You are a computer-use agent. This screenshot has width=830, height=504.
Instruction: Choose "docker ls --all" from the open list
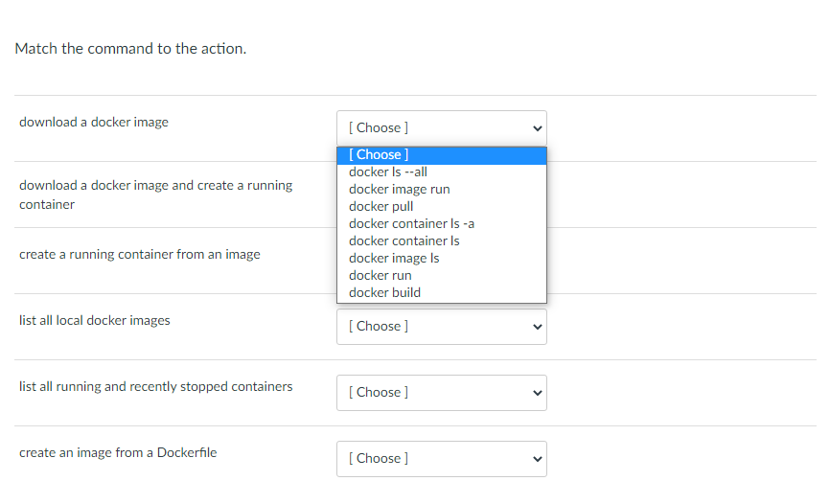388,172
